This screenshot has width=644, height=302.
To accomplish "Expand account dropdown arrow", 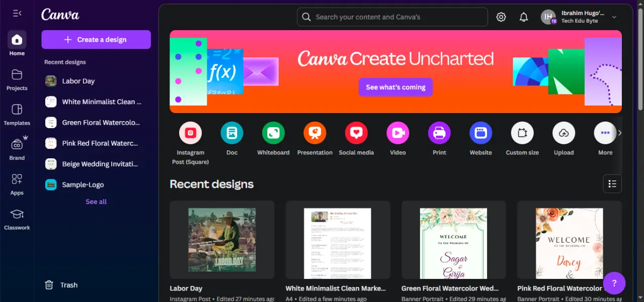I will pyautogui.click(x=614, y=17).
